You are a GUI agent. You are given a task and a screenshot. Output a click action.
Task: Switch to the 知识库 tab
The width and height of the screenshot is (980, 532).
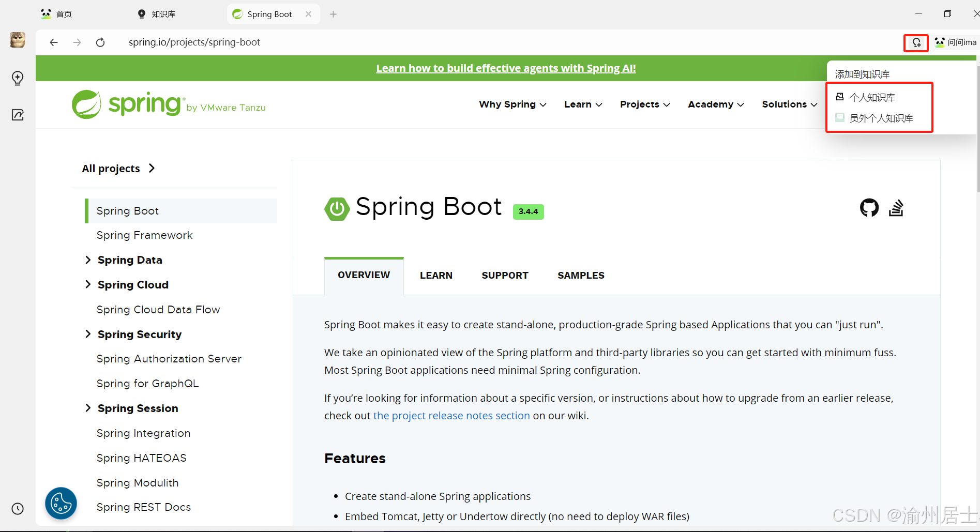click(156, 14)
